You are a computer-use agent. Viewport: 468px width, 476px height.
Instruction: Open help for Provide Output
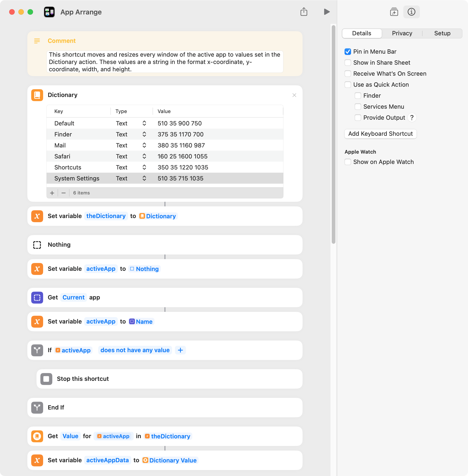pos(412,118)
